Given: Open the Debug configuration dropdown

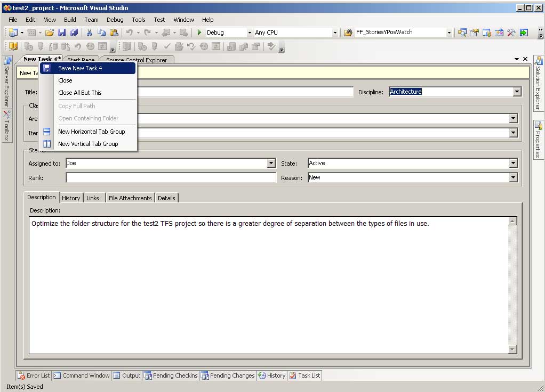Looking at the screenshot, I should pos(249,32).
